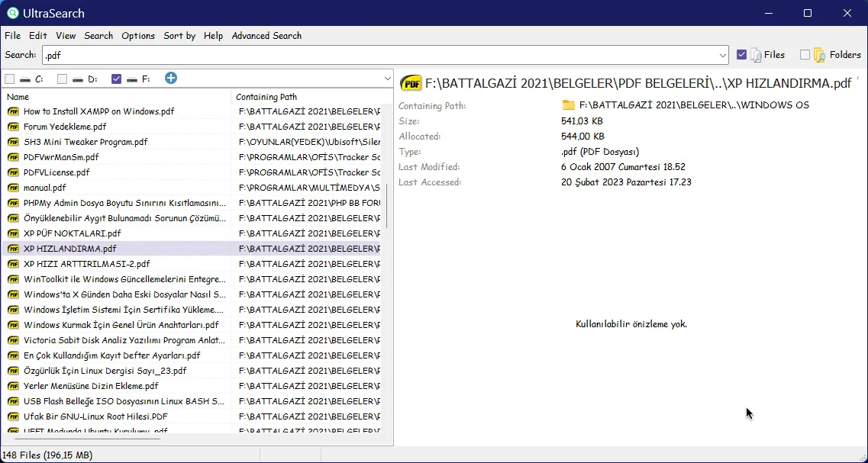Expand the drive list chevron
Image resolution: width=868 pixels, height=463 pixels.
pyautogui.click(x=388, y=79)
